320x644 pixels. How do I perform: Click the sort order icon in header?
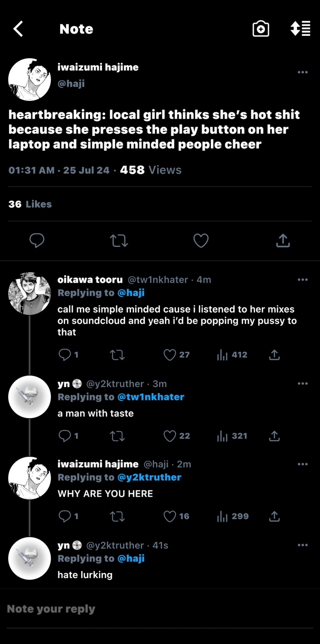(300, 29)
